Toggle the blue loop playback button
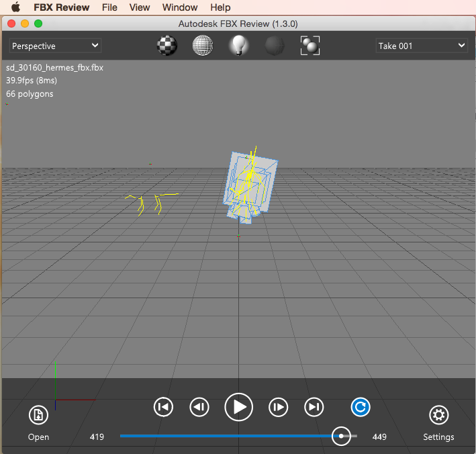 (361, 407)
